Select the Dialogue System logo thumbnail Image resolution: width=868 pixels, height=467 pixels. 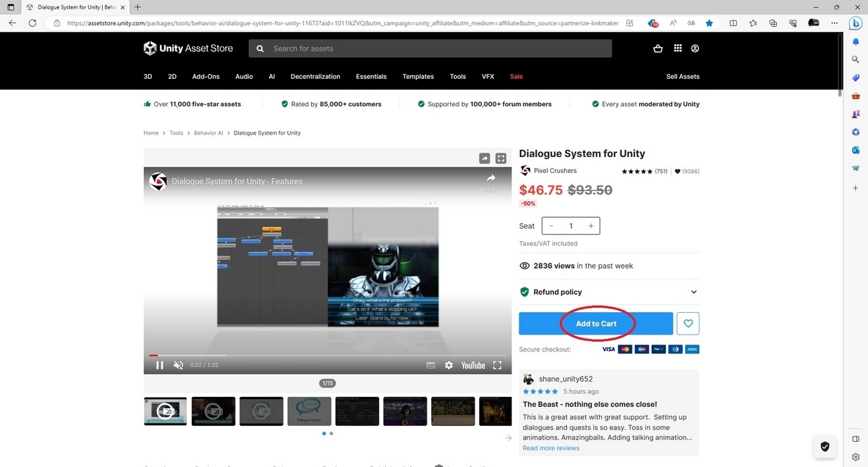point(309,411)
